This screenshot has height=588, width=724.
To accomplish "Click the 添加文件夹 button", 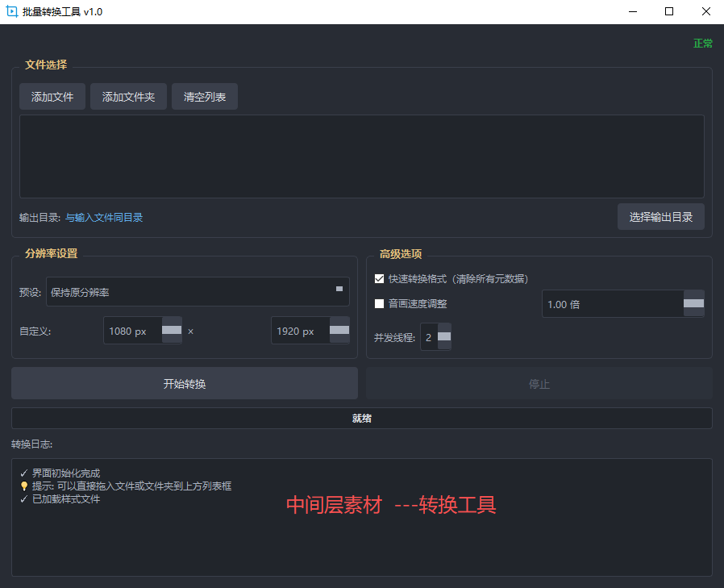I will point(128,97).
